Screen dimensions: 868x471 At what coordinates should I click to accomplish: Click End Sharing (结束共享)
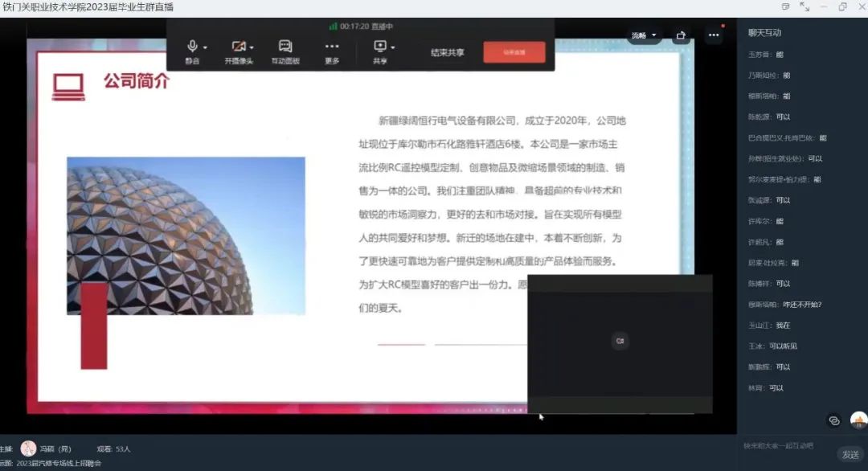point(447,53)
